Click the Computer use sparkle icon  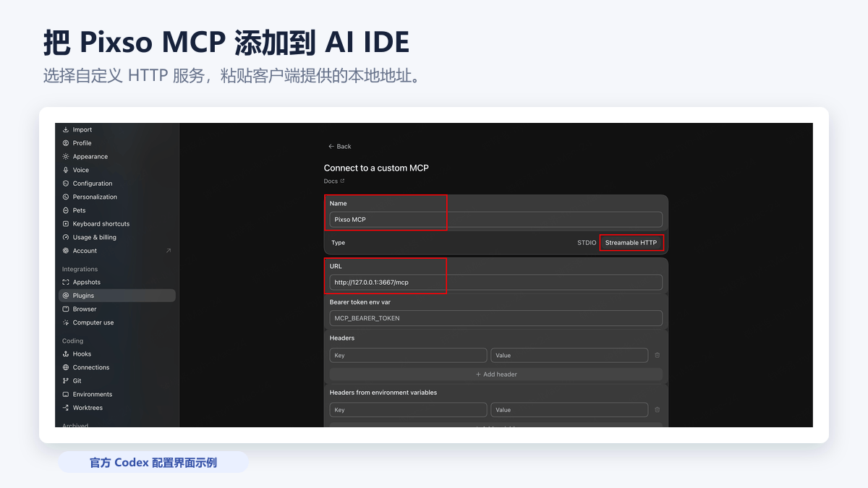pyautogui.click(x=66, y=322)
